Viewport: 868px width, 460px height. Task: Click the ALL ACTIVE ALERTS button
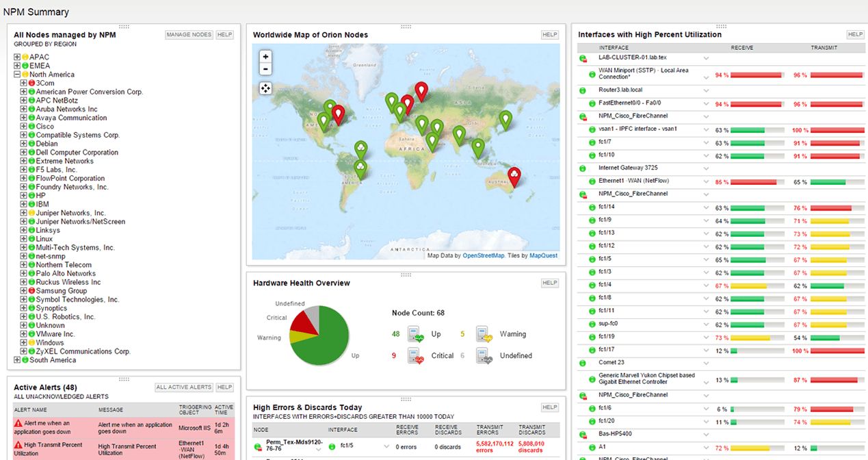[x=183, y=387]
